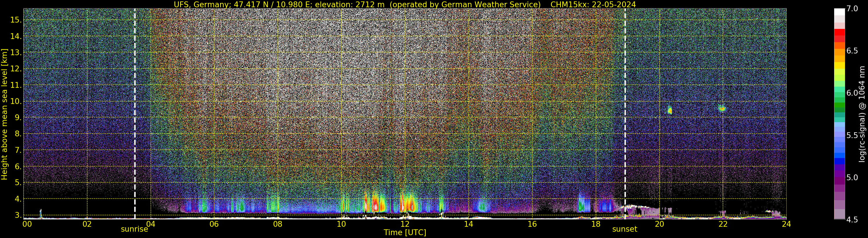Viewport: 868px width, 238px height.
Task: Click the '5.5' colorbar tick value
Action: tap(852, 135)
